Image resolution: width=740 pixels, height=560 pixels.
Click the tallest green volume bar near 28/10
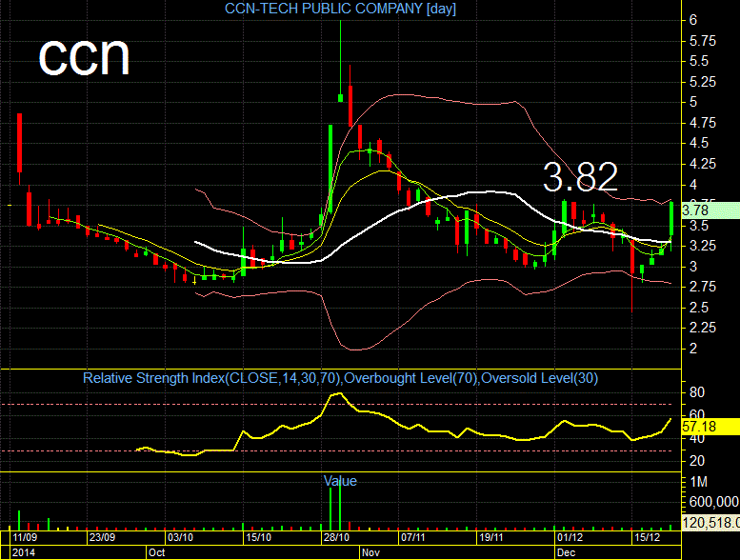tap(340, 508)
